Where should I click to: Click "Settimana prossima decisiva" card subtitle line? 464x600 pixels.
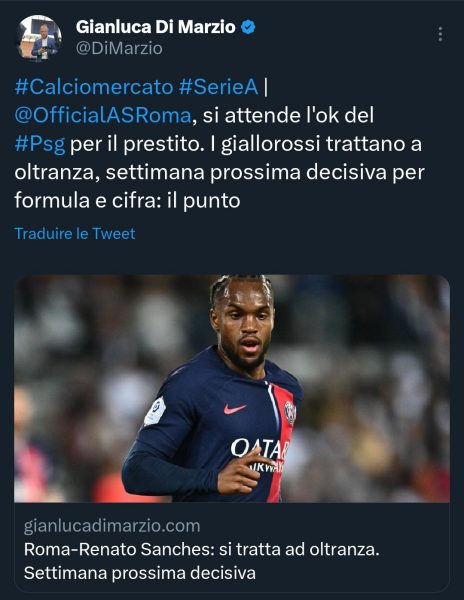pyautogui.click(x=140, y=573)
